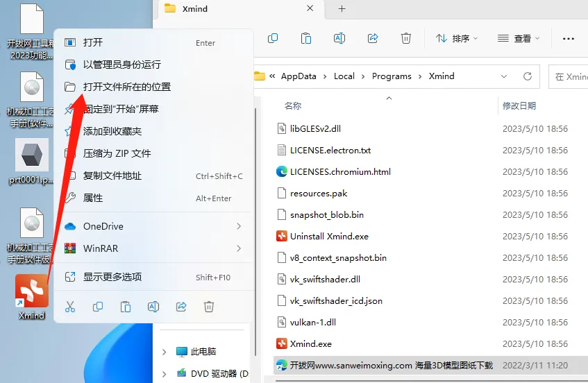This screenshot has width=588, height=383.
Task: Click the copy icon in Explorer toolbar
Action: click(x=273, y=38)
